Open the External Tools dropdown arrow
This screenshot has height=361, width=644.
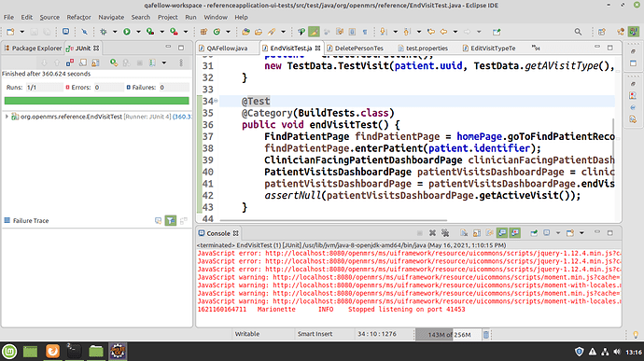[x=186, y=32]
